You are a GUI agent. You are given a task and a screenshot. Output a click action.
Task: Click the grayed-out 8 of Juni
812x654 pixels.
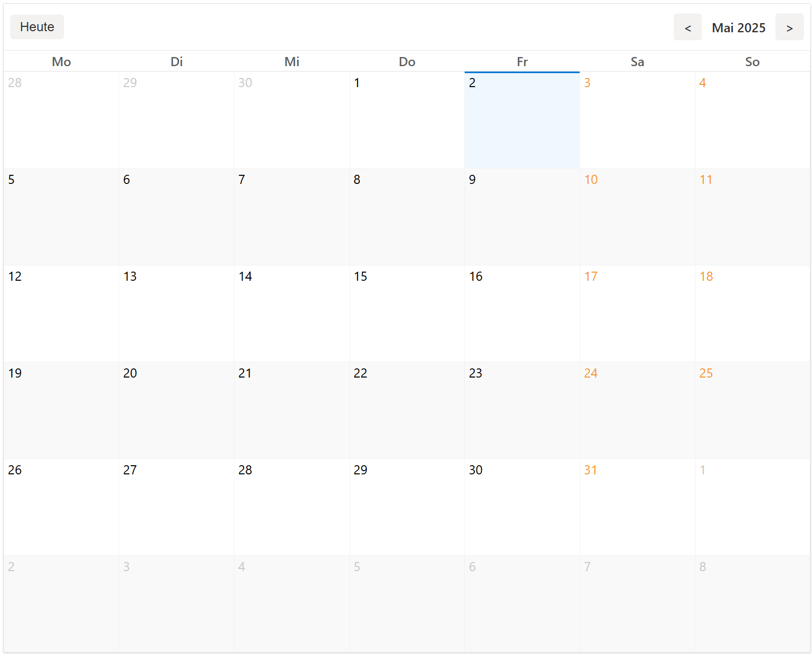coord(752,602)
